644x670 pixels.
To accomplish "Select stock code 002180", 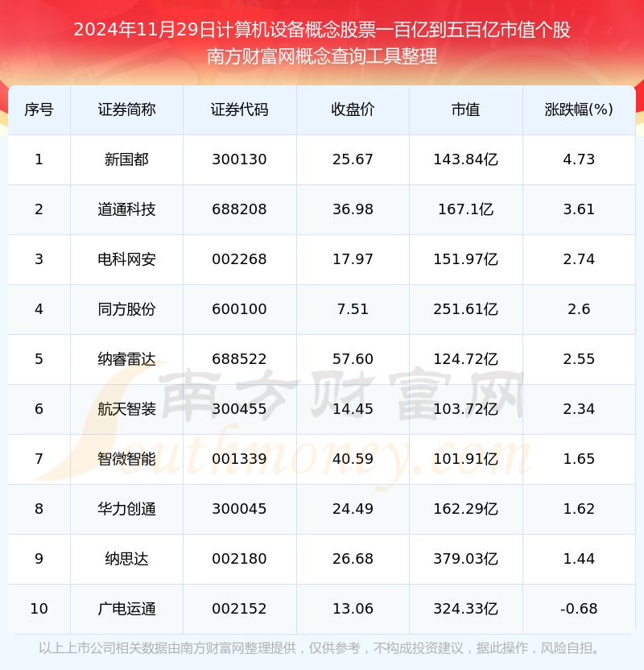I will click(239, 559).
